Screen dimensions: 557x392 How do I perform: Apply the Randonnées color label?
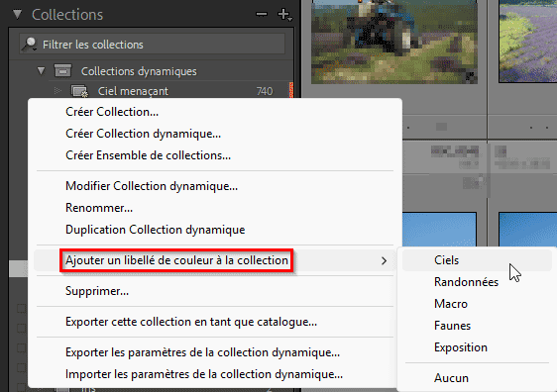(x=466, y=282)
